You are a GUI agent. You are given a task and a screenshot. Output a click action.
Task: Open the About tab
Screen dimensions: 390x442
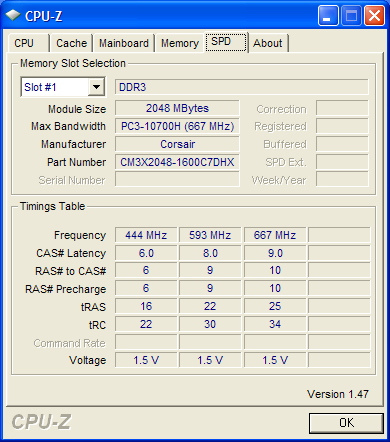(x=268, y=43)
